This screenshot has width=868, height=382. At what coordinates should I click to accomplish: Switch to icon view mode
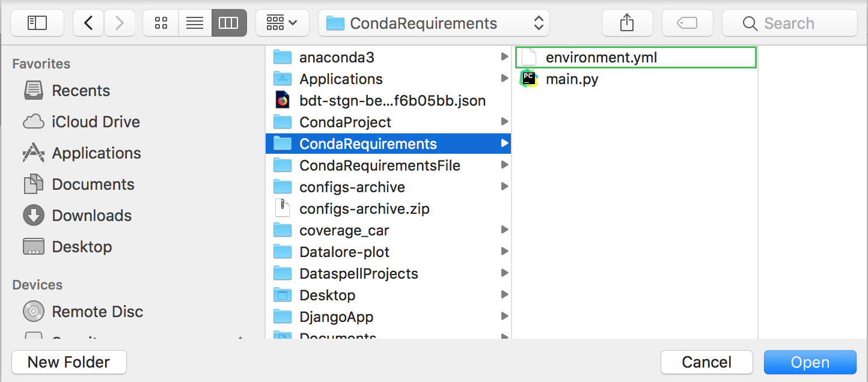160,22
